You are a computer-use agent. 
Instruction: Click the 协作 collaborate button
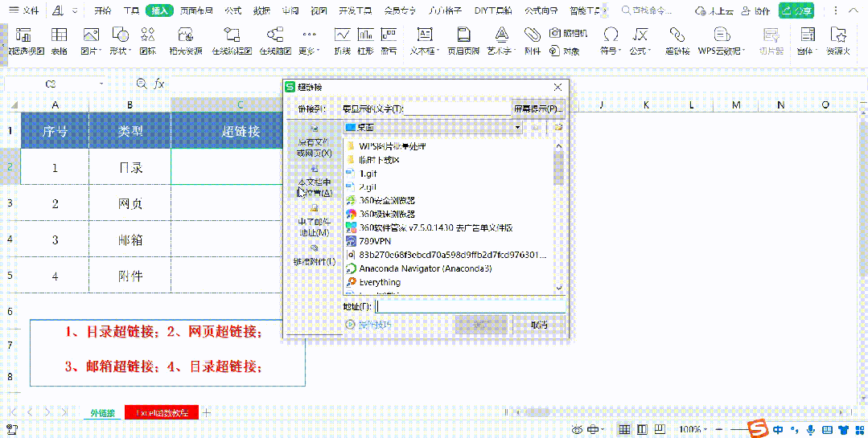tap(755, 10)
